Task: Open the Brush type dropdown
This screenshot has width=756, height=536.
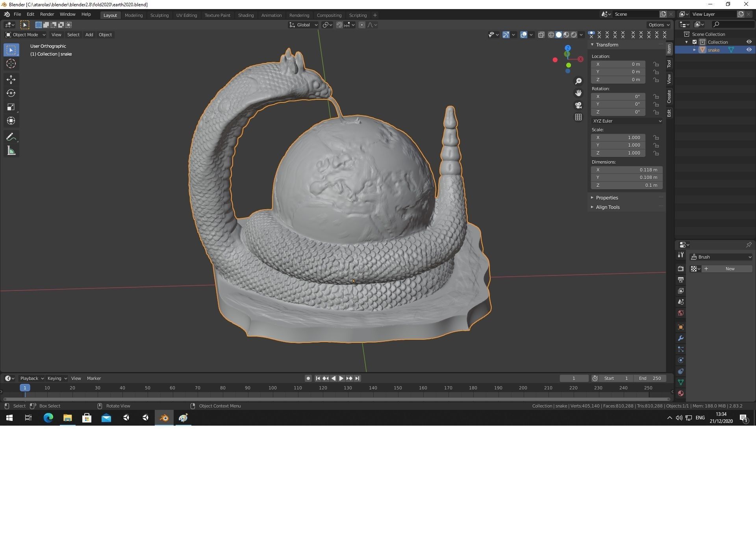Action: 721,257
